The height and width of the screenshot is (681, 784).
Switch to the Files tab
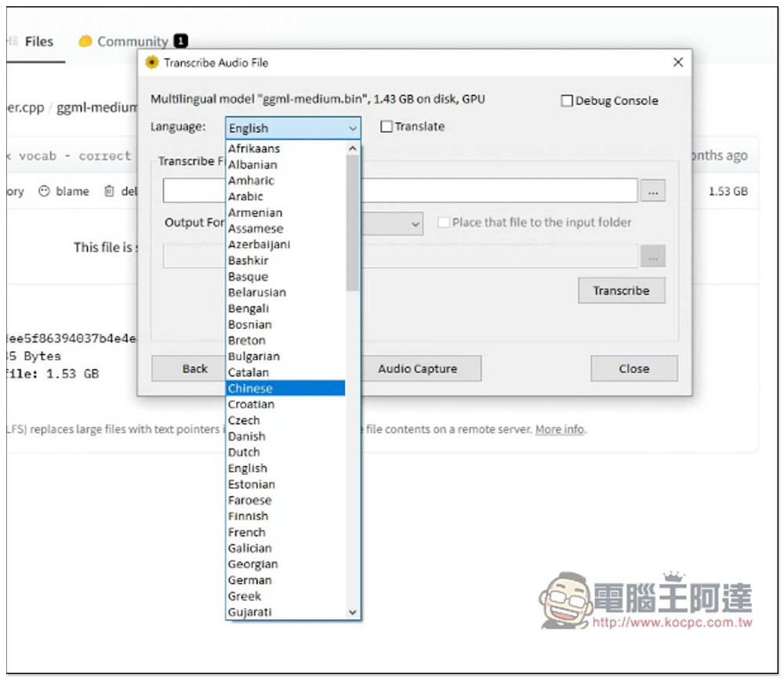click(38, 42)
